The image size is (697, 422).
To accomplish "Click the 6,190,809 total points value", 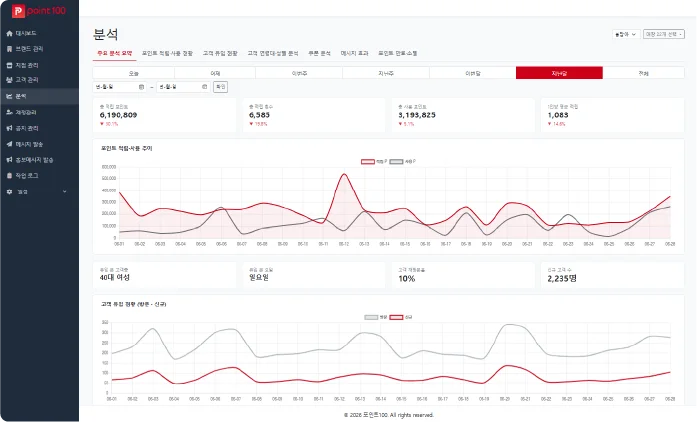I will 118,115.
